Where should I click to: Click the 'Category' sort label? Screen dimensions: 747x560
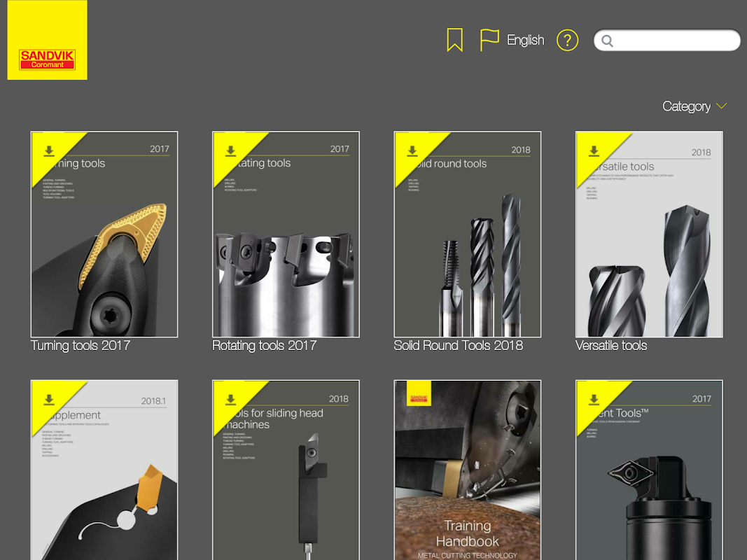click(686, 106)
